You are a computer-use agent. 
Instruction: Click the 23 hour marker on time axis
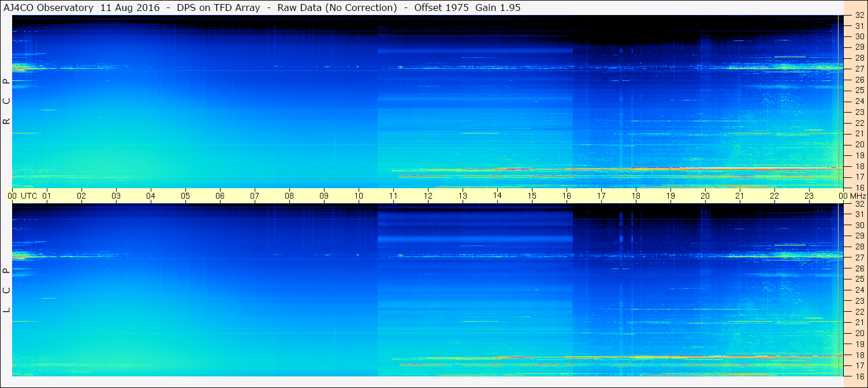click(809, 196)
